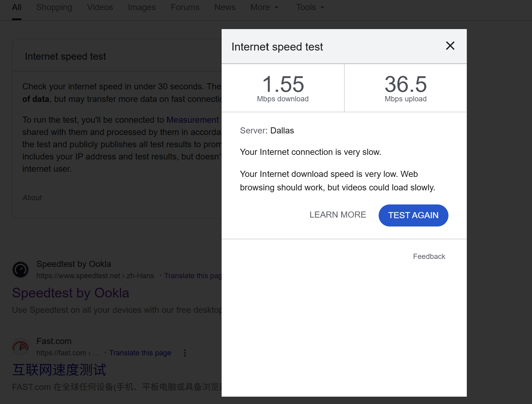This screenshot has height=404, width=532.
Task: Open the Images tab
Action: pyautogui.click(x=142, y=7)
